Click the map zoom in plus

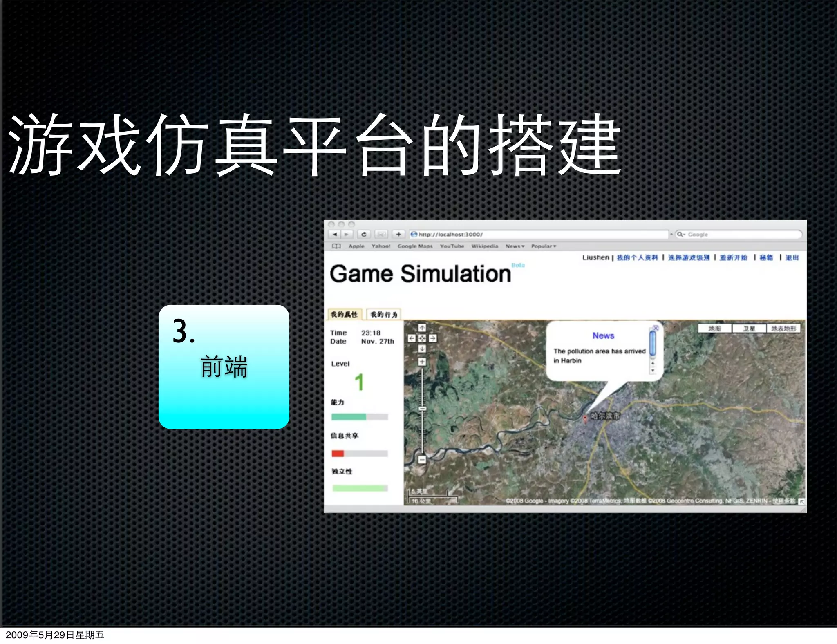click(x=422, y=362)
